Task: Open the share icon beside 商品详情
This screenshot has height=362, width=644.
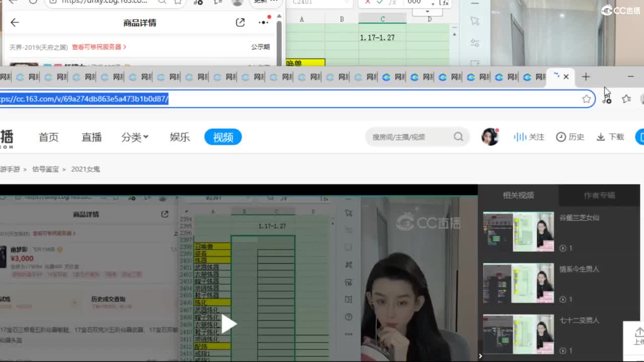Action: [240, 22]
